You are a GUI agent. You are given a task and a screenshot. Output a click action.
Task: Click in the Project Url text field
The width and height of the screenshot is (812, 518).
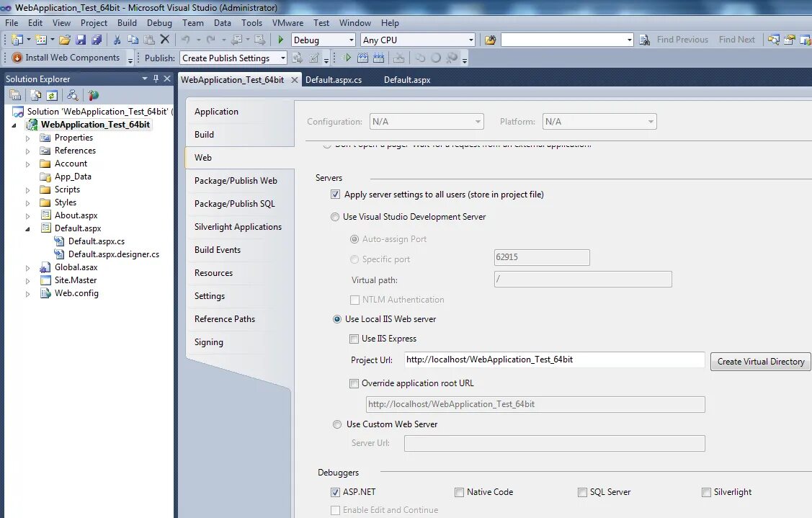pos(554,360)
